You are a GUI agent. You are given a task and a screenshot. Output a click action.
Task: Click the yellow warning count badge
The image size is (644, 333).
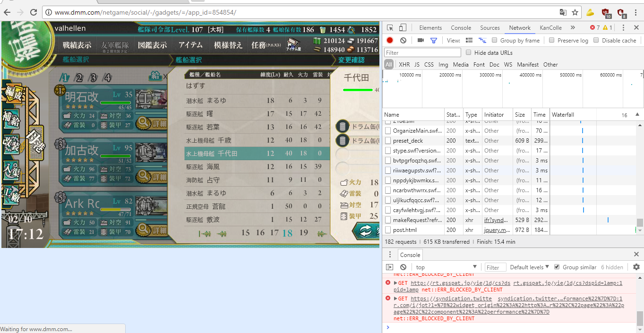coord(608,28)
